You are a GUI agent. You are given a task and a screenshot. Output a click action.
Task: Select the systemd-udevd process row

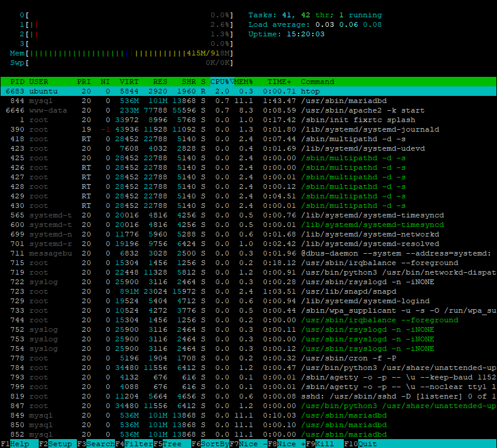tap(248, 148)
